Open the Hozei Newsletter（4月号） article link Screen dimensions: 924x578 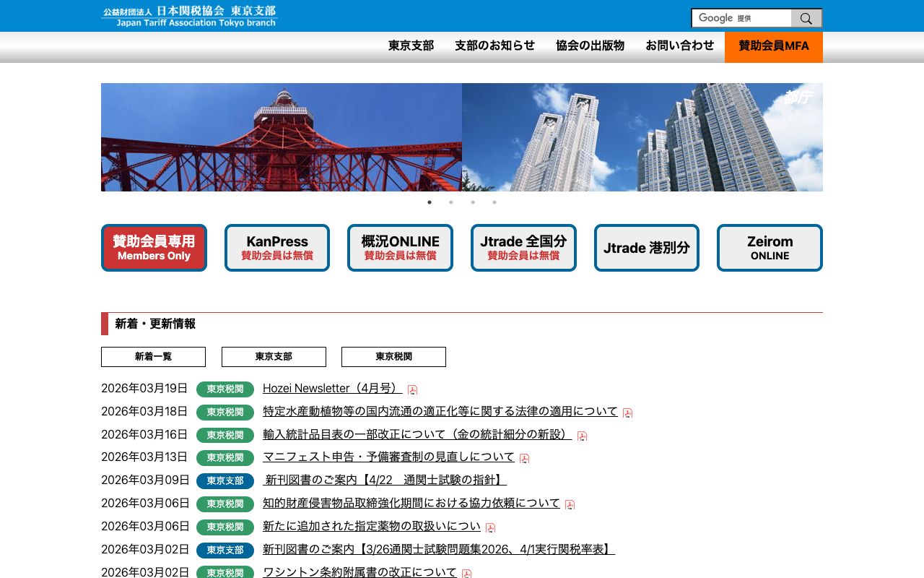[x=332, y=388]
